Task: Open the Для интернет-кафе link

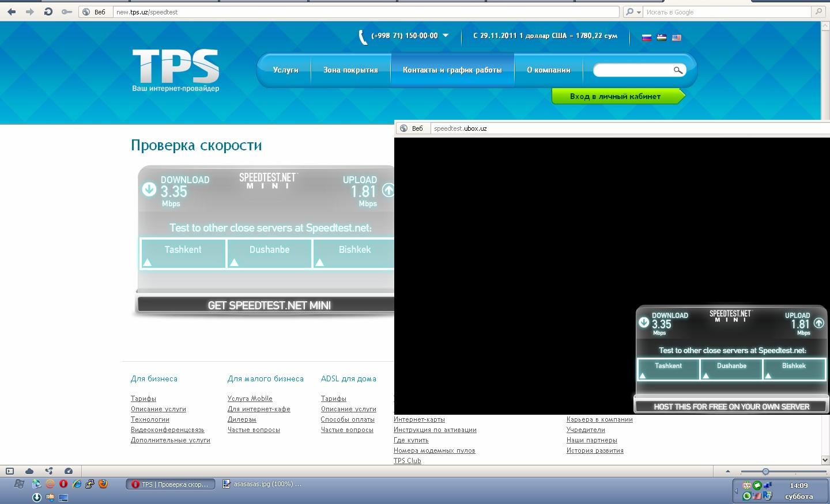Action: [x=259, y=409]
